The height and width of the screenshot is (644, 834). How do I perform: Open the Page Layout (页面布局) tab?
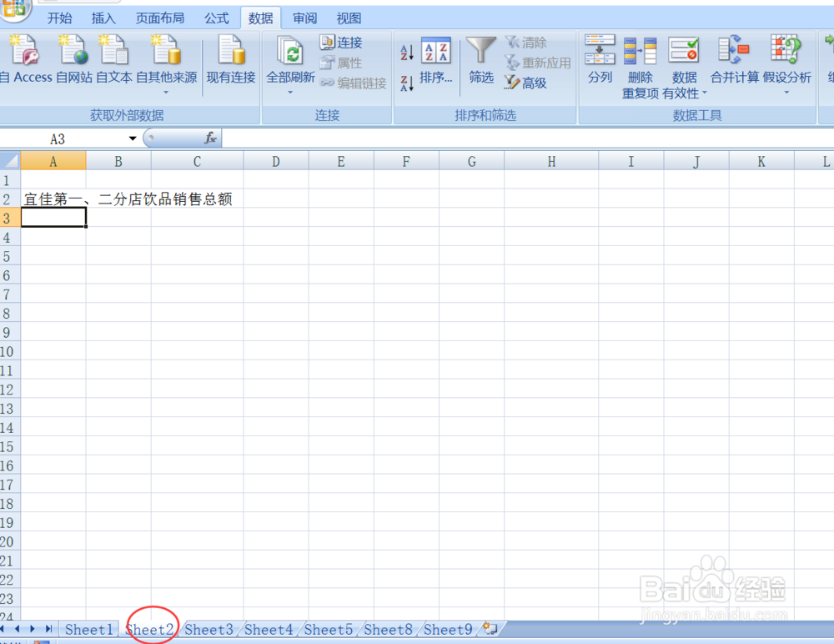tap(159, 18)
